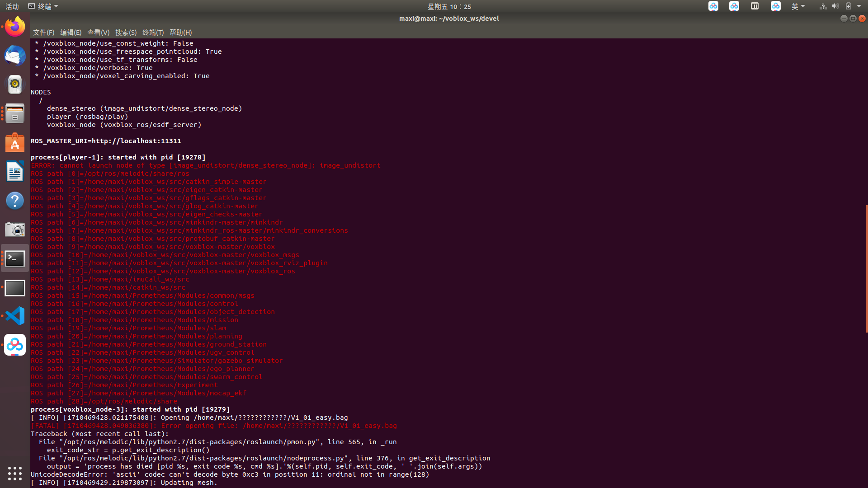The height and width of the screenshot is (488, 868).
Task: Open Visual Studio Code from the dock
Action: [15, 316]
